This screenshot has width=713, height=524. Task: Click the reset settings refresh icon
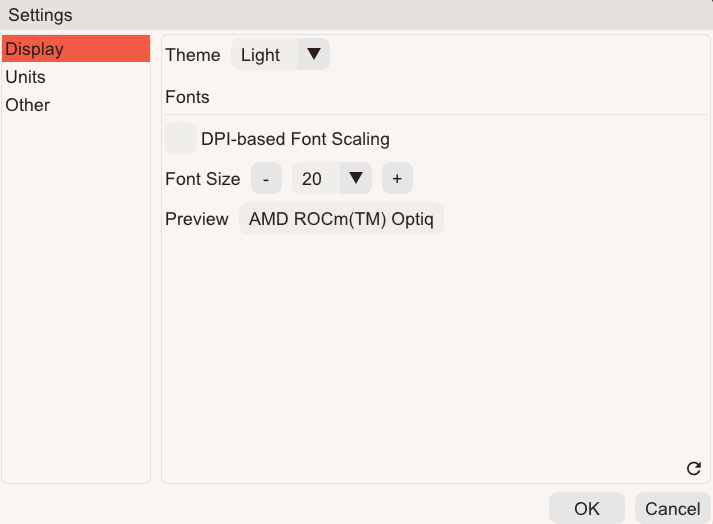click(694, 468)
